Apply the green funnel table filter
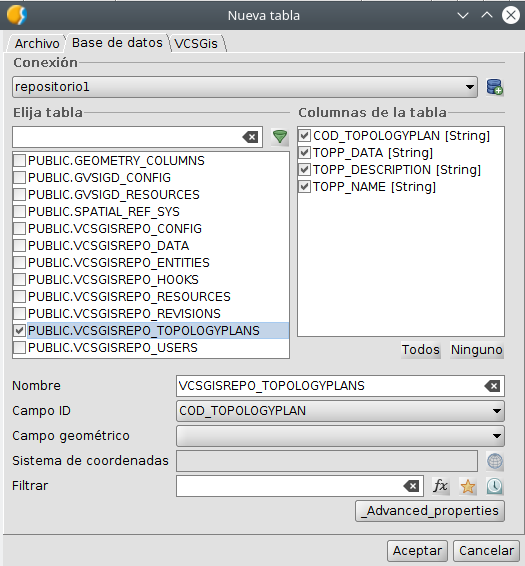Viewport: 525px width, 566px height. point(279,137)
